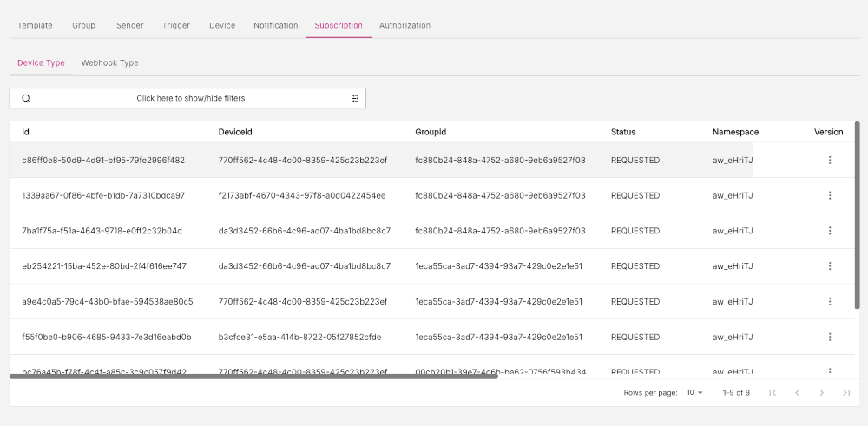Screen dimensions: 868x426
Task: Select Id 1339aa67-0f86-4bfe-b1db-7a7310bdca97
Action: [x=103, y=196]
